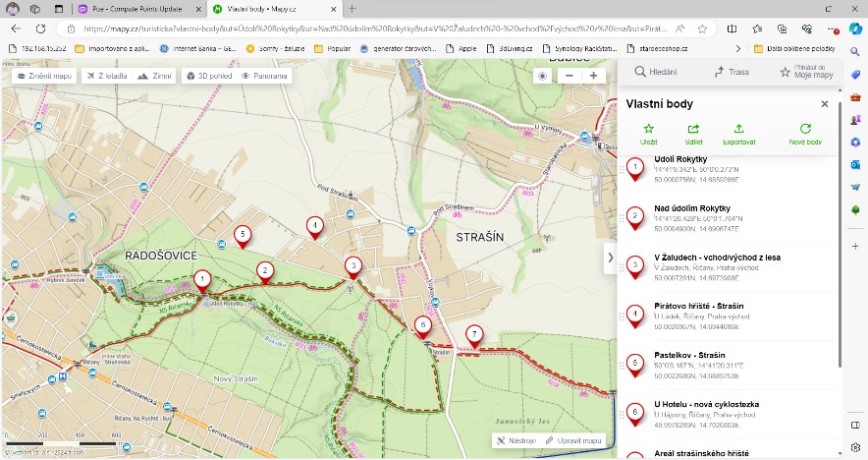Open Synology RackStati... bookmark
This screenshot has height=460, width=868.
(579, 49)
